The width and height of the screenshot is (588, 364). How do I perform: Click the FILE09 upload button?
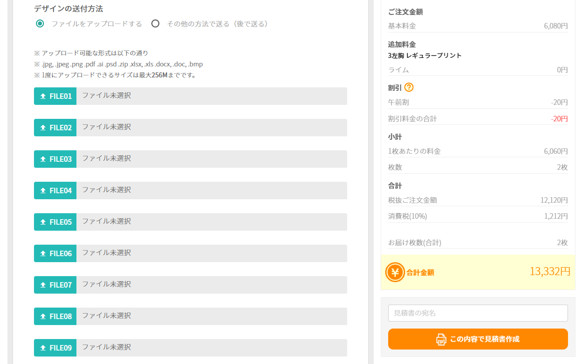pos(55,348)
